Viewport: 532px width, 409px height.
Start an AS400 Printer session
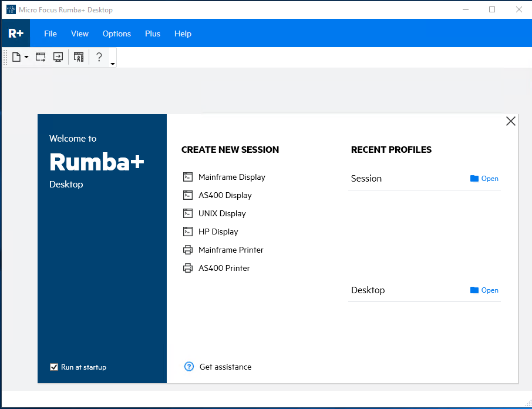coord(223,268)
